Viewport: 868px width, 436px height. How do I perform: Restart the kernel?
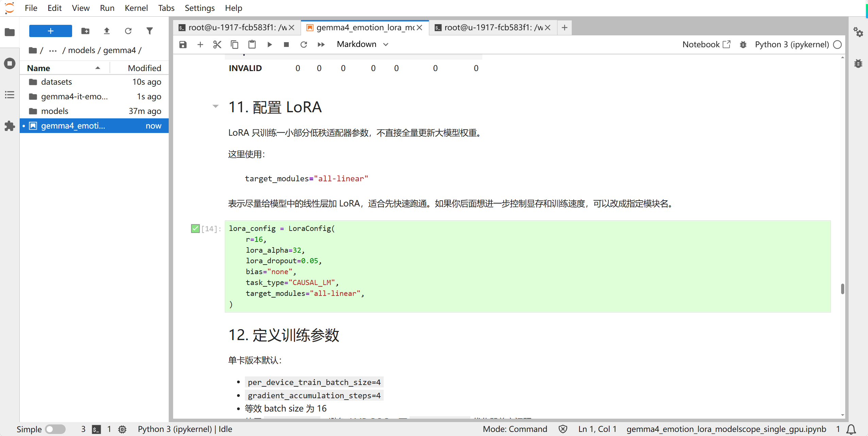tap(304, 45)
